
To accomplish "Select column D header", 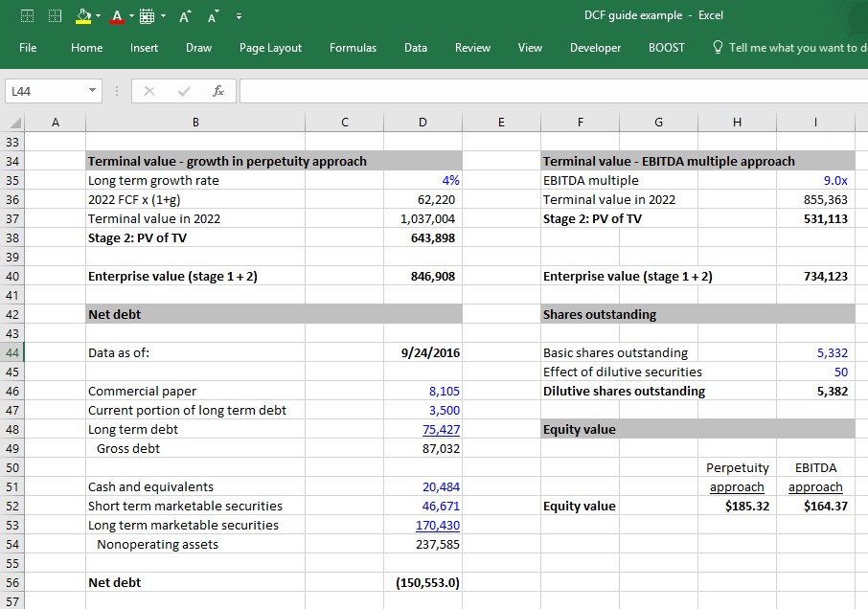I will pyautogui.click(x=423, y=123).
